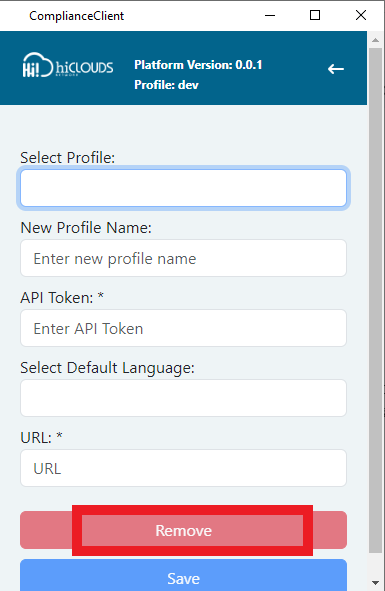Click the Platform Version: 0.0.1 text

[x=198, y=65]
